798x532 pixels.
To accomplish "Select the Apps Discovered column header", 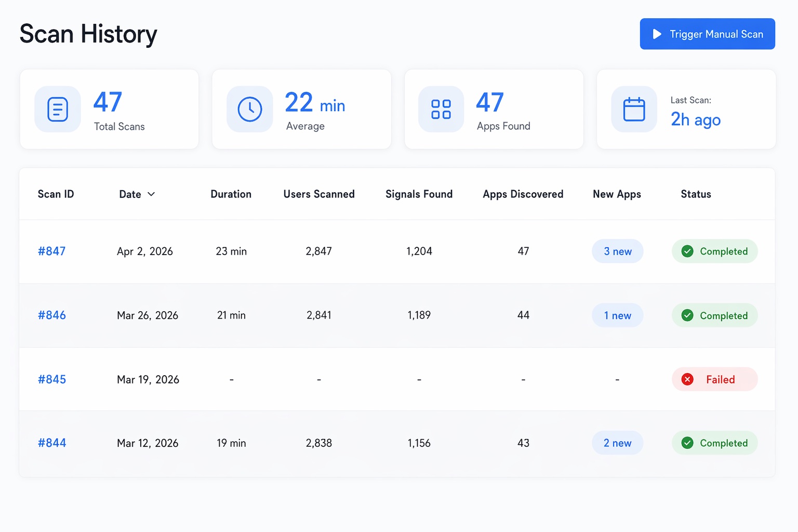I will click(523, 194).
